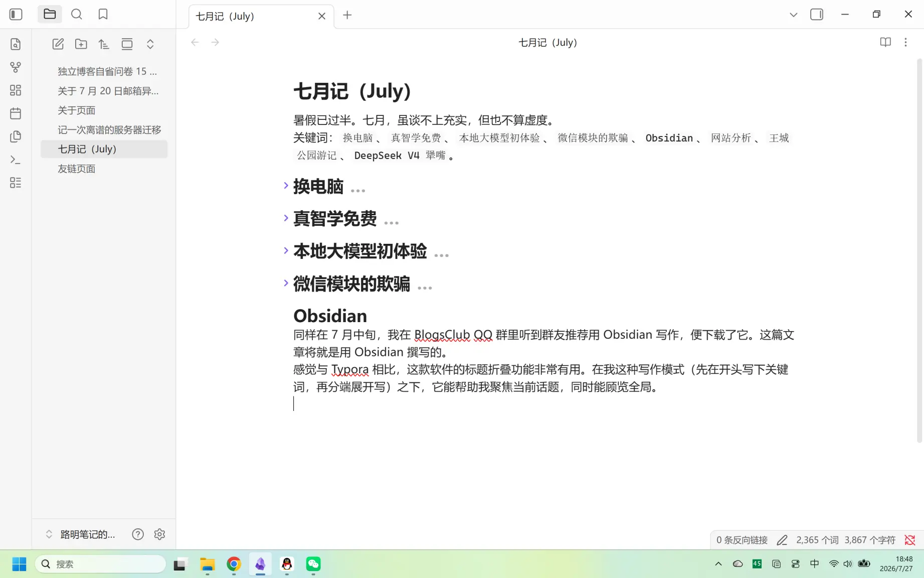Open the help icon
Image resolution: width=924 pixels, height=578 pixels.
click(138, 534)
